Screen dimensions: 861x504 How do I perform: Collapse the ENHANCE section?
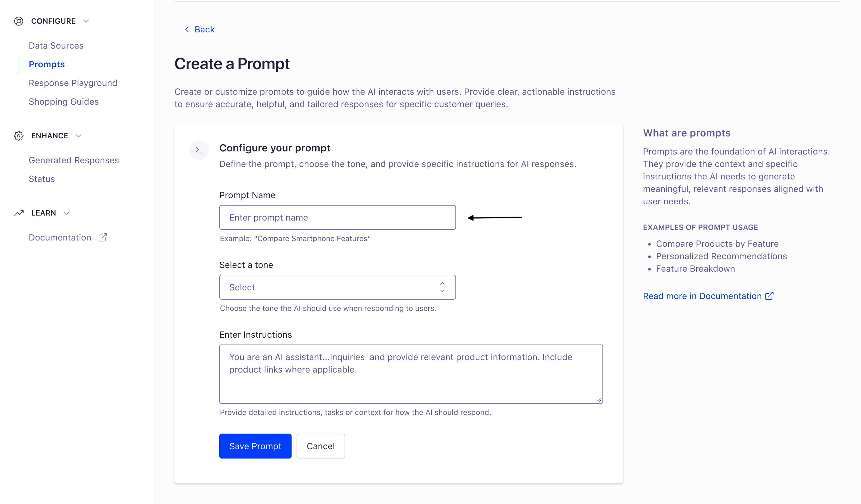point(78,135)
